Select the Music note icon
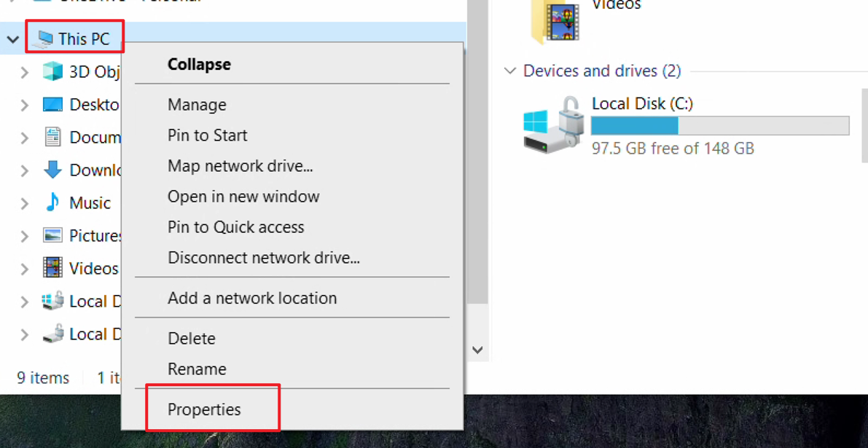868x448 pixels. coord(52,203)
